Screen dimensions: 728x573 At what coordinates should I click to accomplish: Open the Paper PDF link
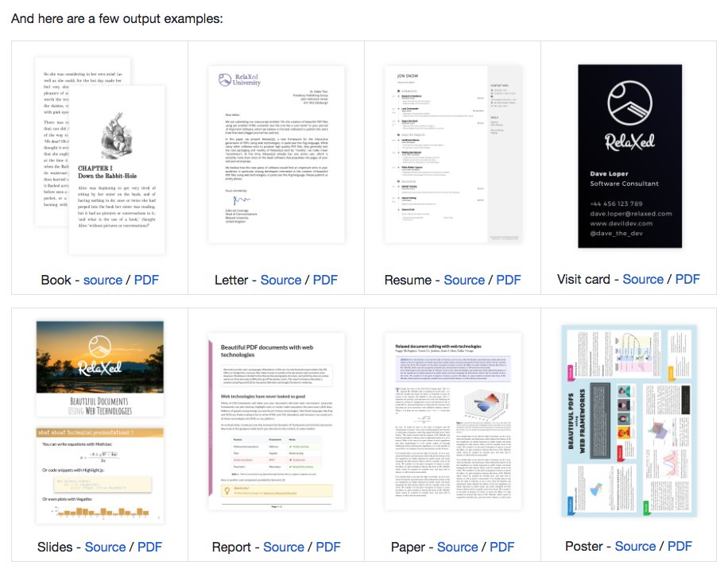point(502,547)
